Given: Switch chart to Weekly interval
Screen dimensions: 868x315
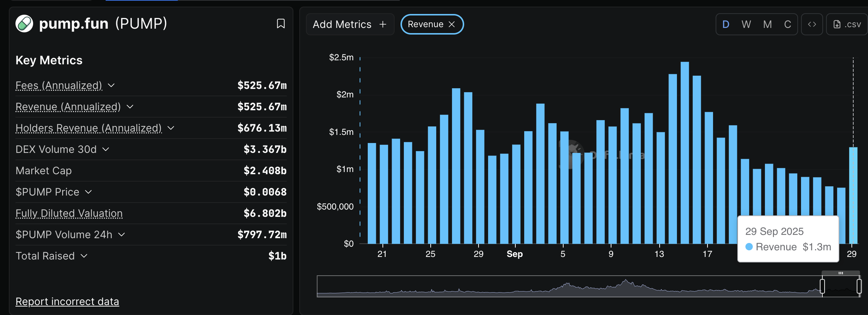Looking at the screenshot, I should coord(746,24).
